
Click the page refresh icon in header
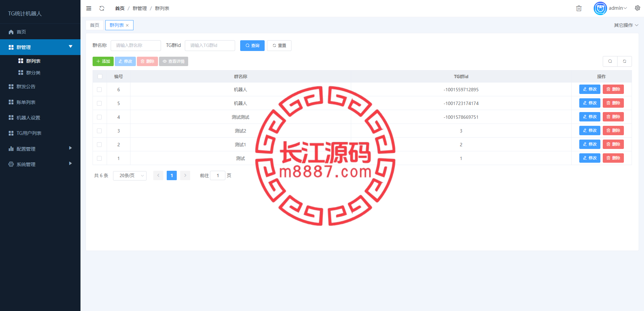tap(102, 8)
